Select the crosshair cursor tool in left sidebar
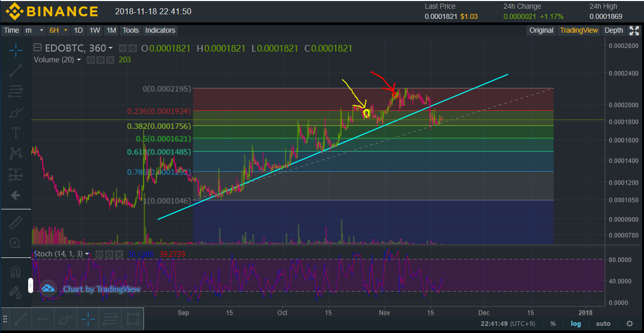Image resolution: width=644 pixels, height=333 pixels. 15,50
